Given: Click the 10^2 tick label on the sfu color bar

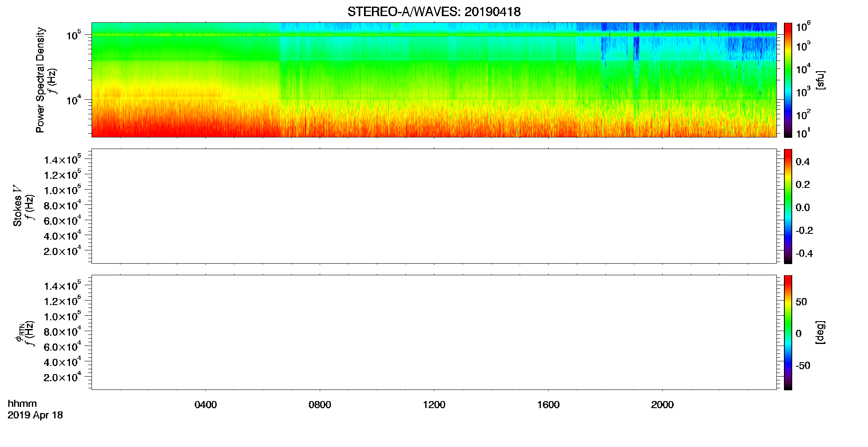Looking at the screenshot, I should click(x=803, y=115).
